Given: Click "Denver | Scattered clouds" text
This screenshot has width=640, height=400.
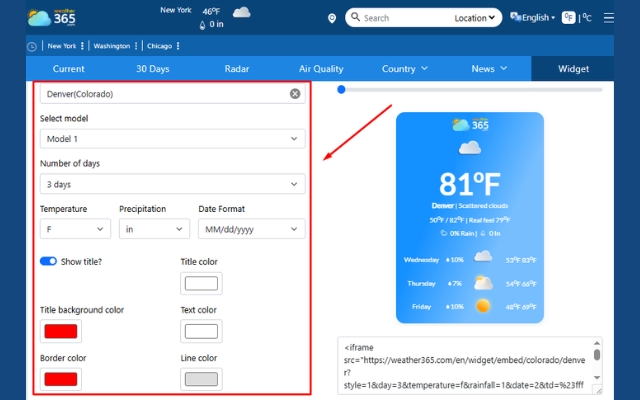Looking at the screenshot, I should click(469, 206).
